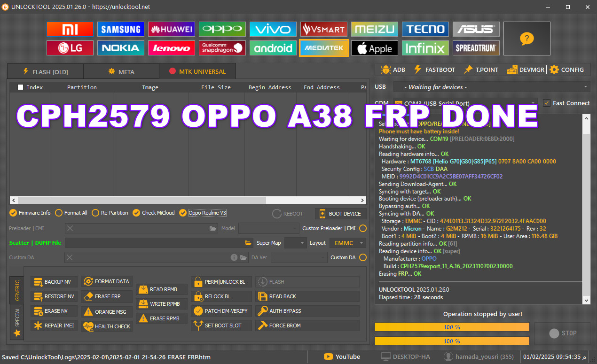Image resolution: width=597 pixels, height=364 pixels.
Task: Browse for Custom DA file folder icon
Action: pos(244,257)
